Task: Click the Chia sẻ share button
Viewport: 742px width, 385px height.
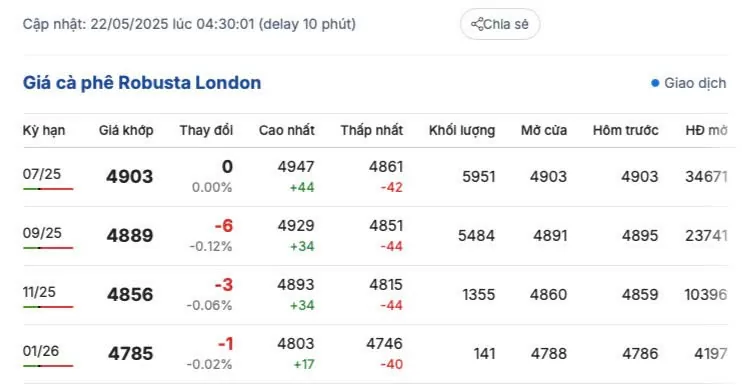Action: click(x=500, y=24)
